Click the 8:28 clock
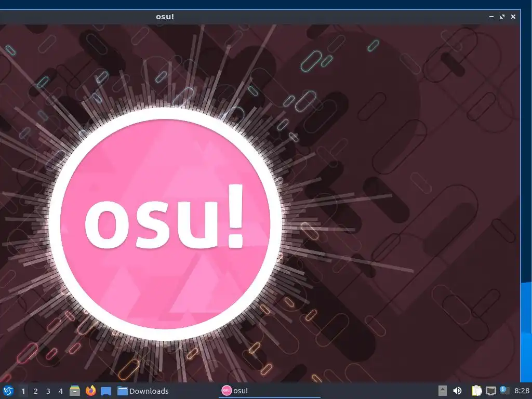Image resolution: width=532 pixels, height=399 pixels. tap(522, 391)
